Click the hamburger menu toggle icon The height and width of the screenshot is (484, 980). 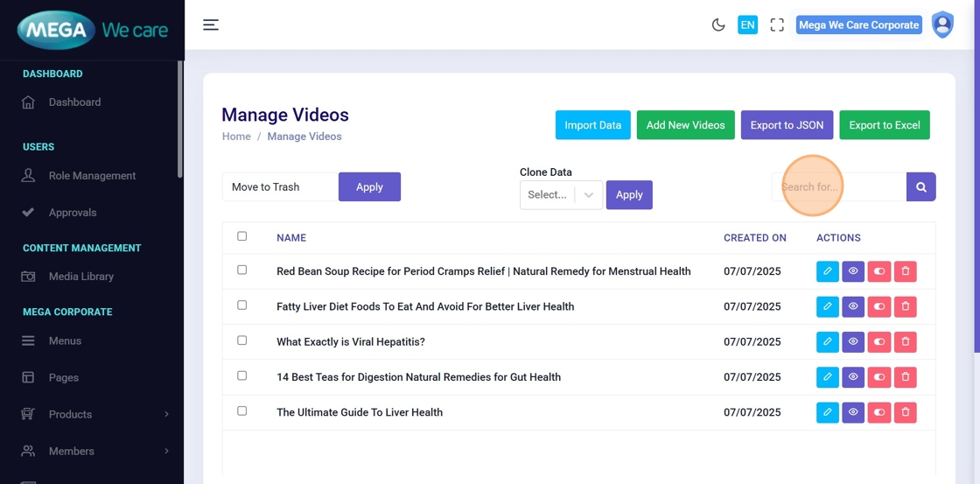point(211,25)
